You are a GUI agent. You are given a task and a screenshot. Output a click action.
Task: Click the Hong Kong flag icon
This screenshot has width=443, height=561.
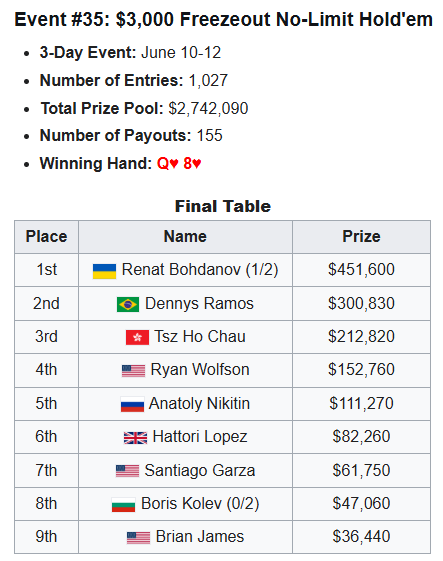point(137,337)
